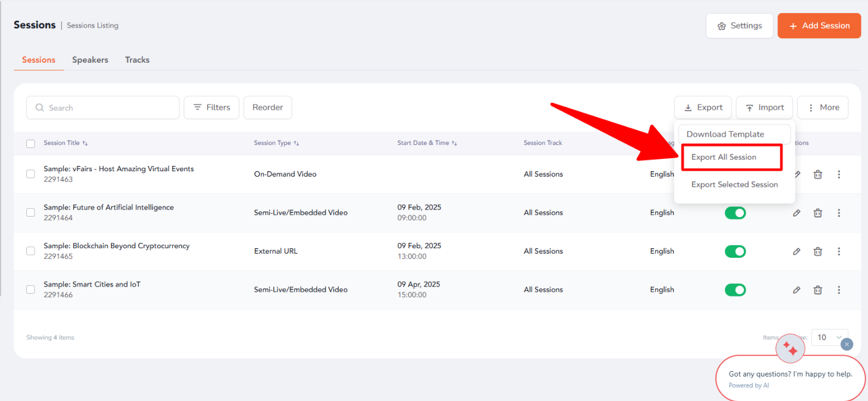
Task: Disable the Blockchain Beyond Cryptocurrency session toggle
Action: tap(735, 251)
